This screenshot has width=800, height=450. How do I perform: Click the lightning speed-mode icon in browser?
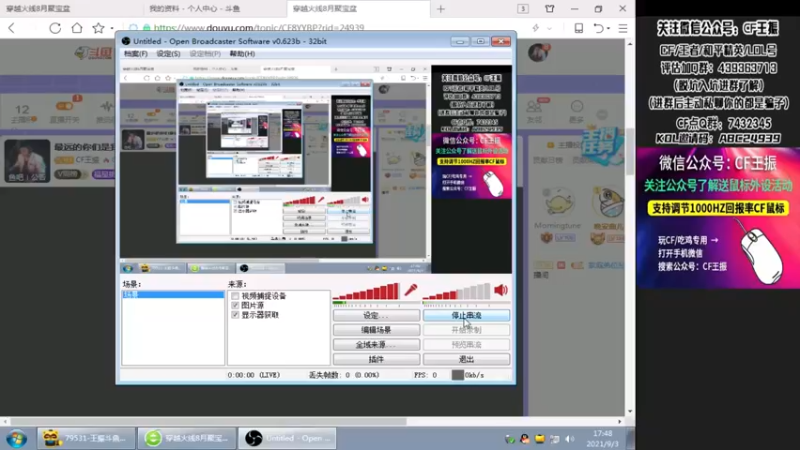pyautogui.click(x=535, y=28)
